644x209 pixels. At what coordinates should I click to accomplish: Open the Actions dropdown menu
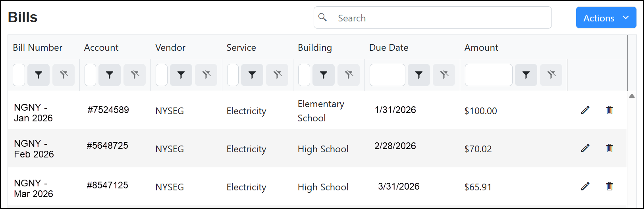[x=606, y=18]
